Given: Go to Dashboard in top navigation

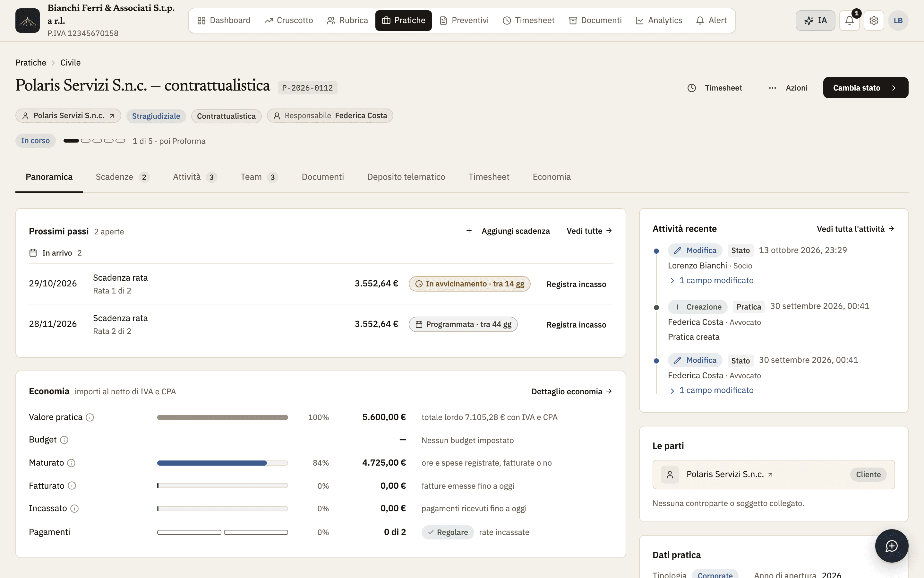Looking at the screenshot, I should 224,20.
